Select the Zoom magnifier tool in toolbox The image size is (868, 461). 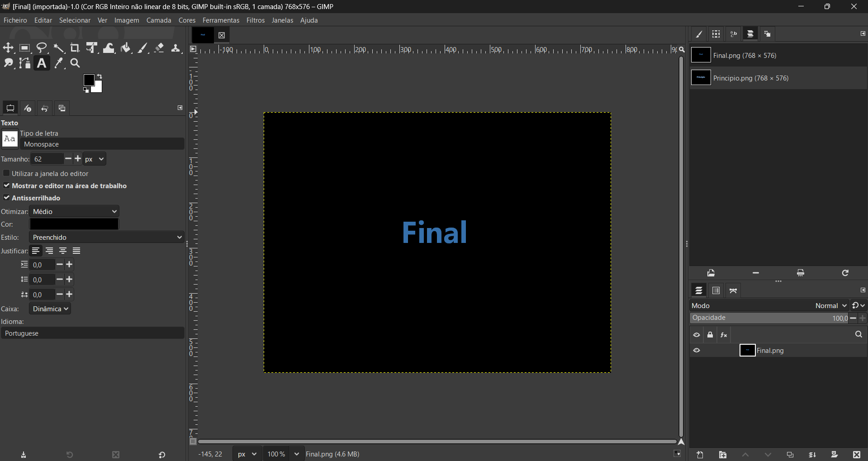(75, 63)
